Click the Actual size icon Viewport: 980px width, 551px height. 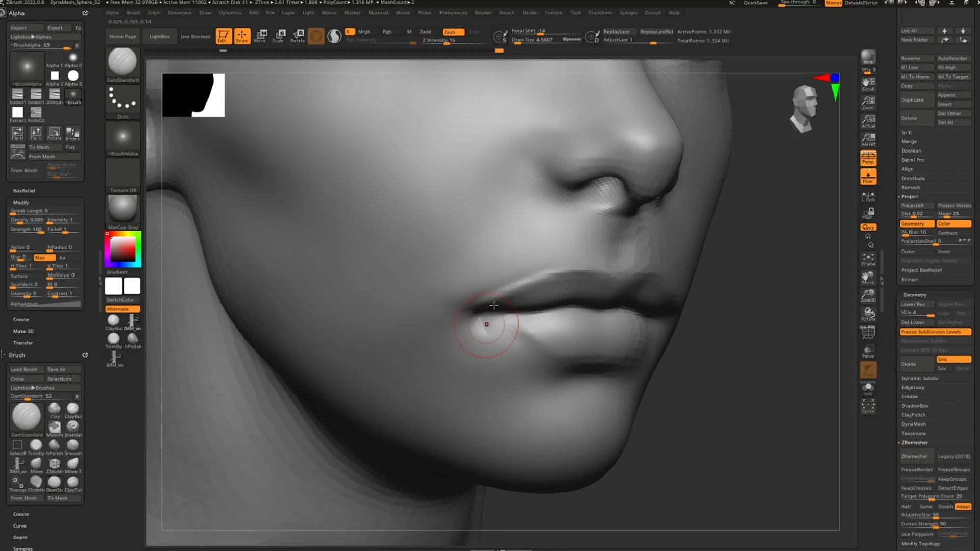[x=868, y=121]
